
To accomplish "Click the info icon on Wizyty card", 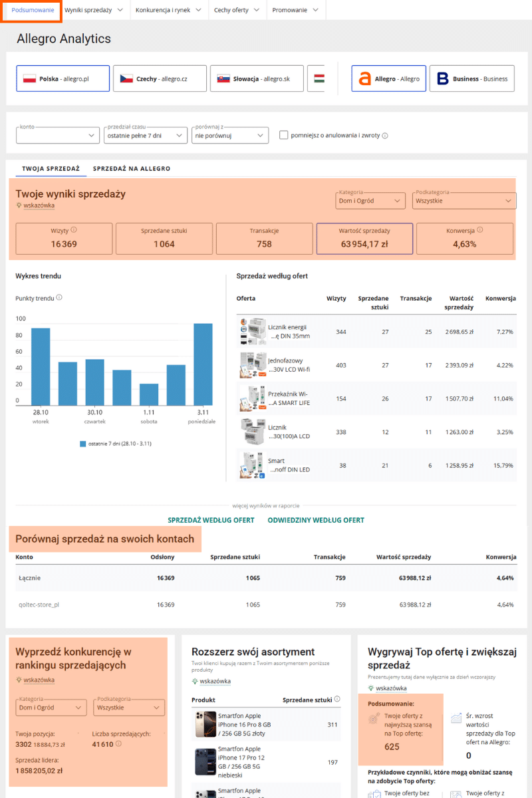I will coord(73,231).
